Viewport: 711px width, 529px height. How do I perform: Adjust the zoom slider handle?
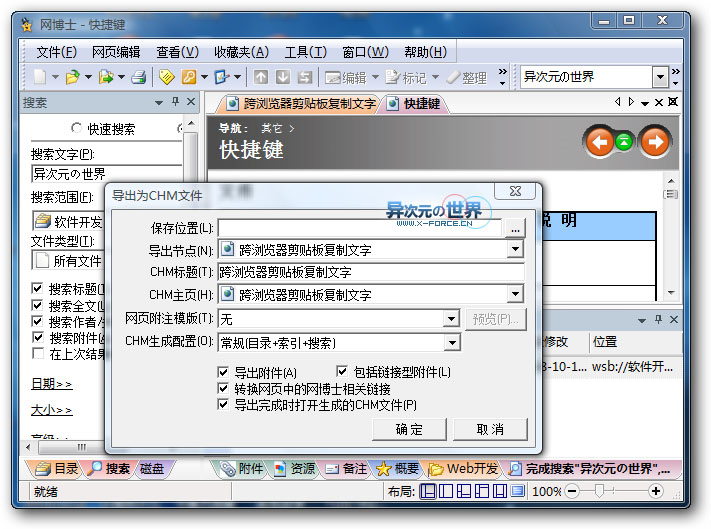pos(599,491)
